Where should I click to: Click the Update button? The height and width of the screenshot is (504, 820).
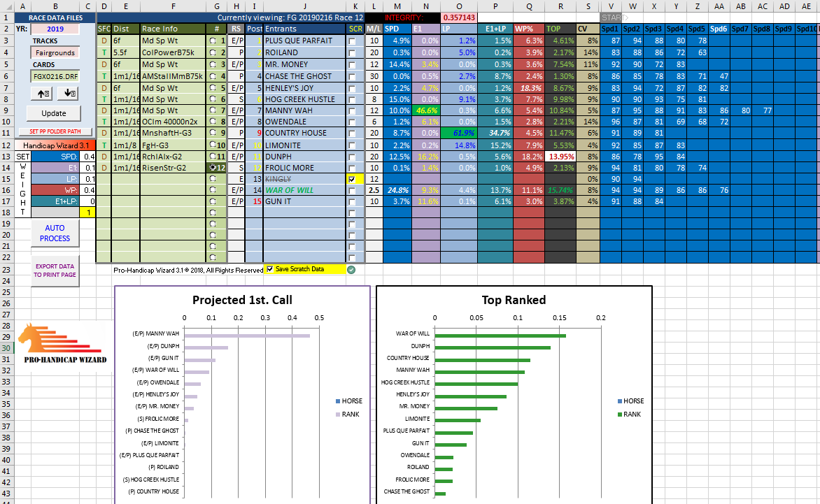(54, 113)
